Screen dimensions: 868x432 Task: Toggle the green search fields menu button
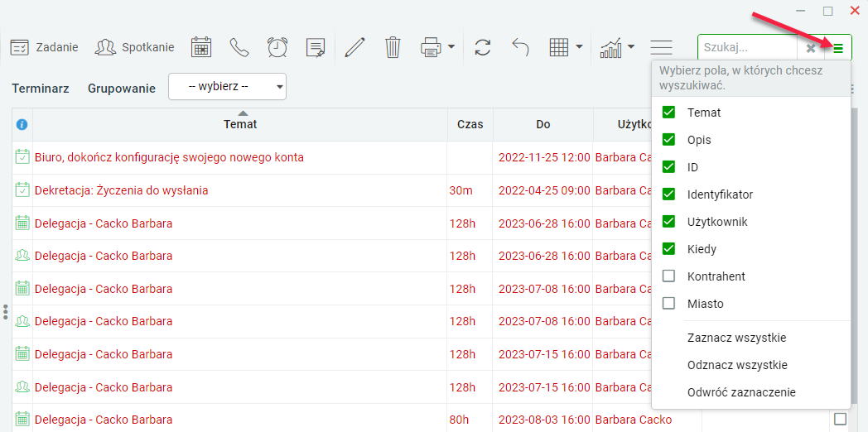[838, 48]
